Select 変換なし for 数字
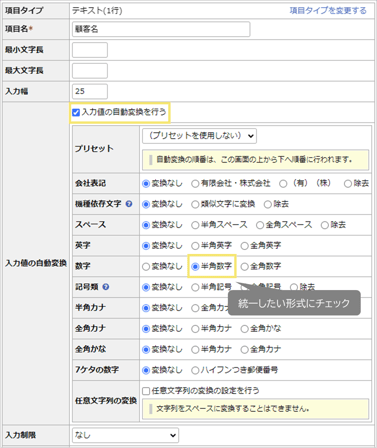This screenshot has height=448, width=377. (146, 267)
